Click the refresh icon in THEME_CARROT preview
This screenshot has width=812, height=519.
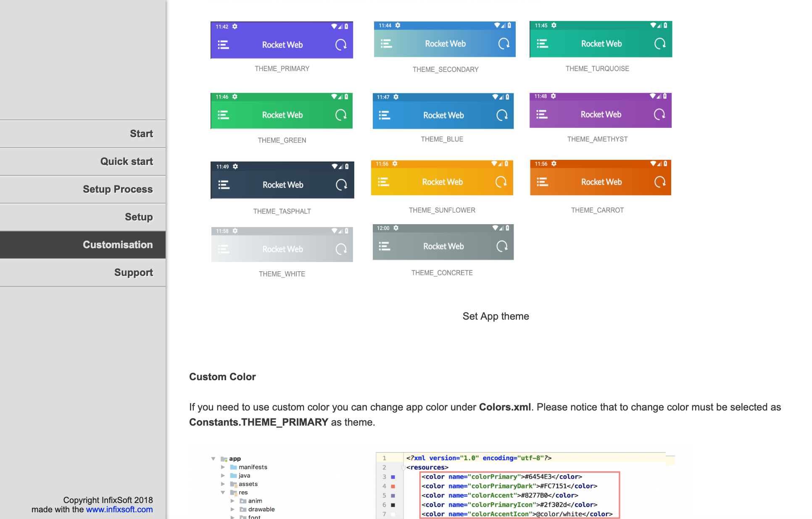pos(660,182)
